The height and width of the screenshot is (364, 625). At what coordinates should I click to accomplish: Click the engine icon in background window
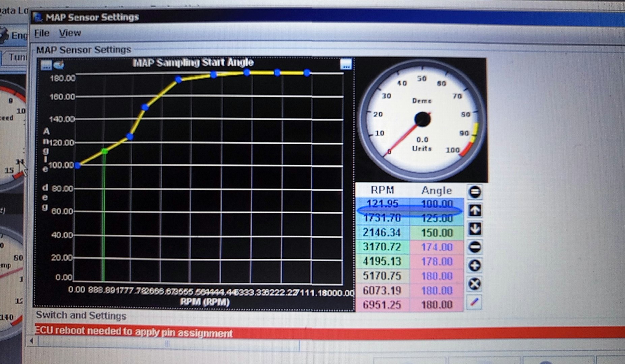pos(4,35)
